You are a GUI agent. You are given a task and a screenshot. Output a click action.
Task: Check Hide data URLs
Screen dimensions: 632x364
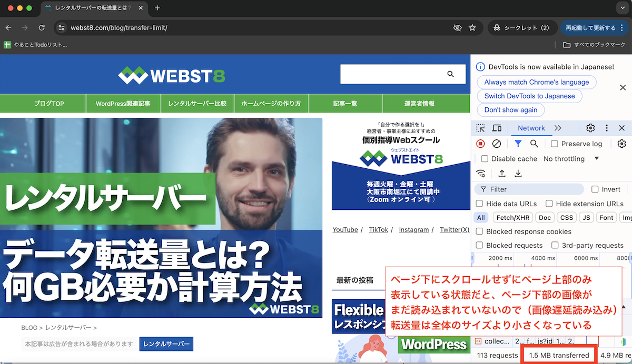click(x=479, y=204)
